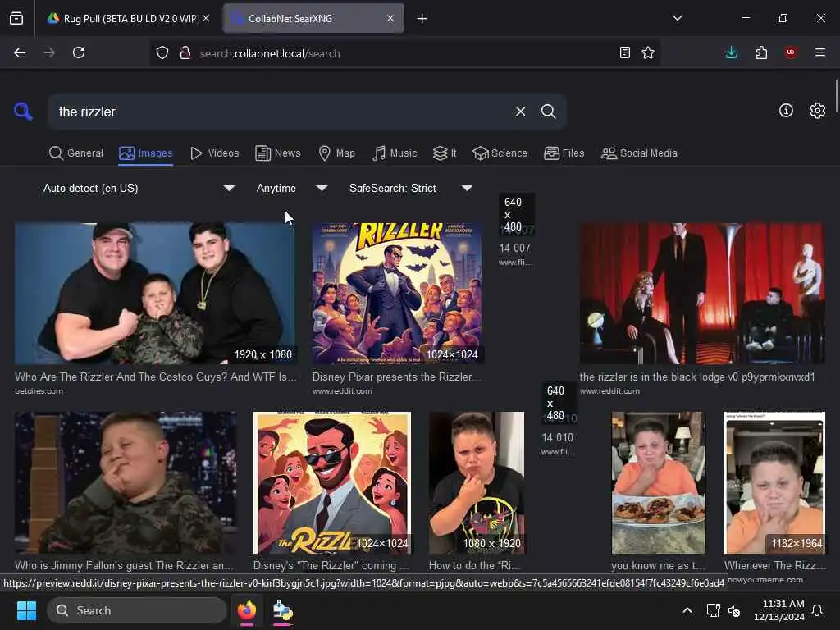Screen dimensions: 840x630
Task: Open the SearXNG about info icon
Action: coord(786,111)
